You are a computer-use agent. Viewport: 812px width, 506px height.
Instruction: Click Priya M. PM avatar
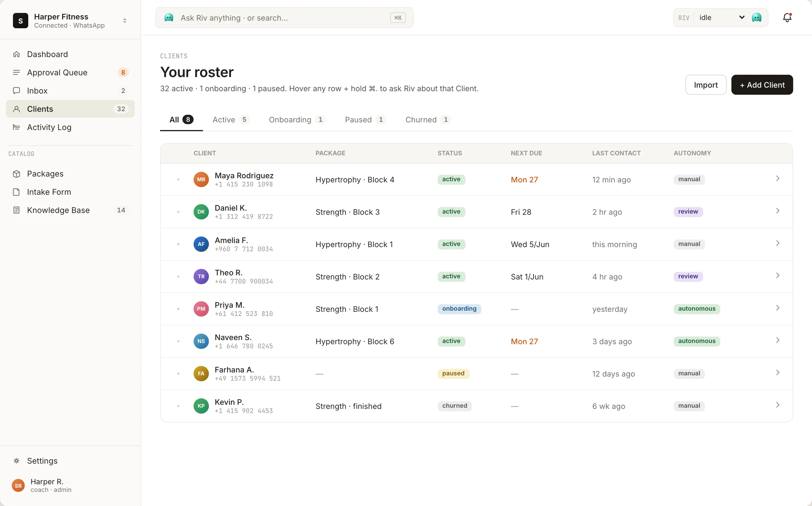coord(201,309)
